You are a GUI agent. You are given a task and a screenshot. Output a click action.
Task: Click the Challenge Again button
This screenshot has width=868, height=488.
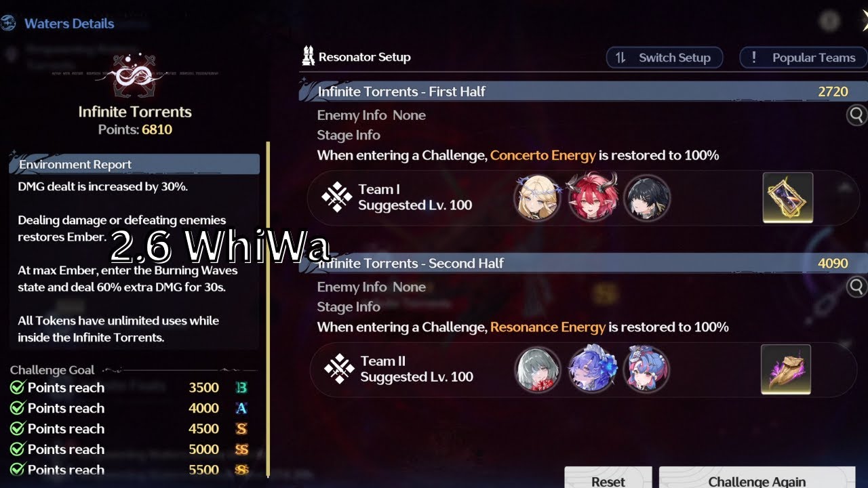[757, 478]
